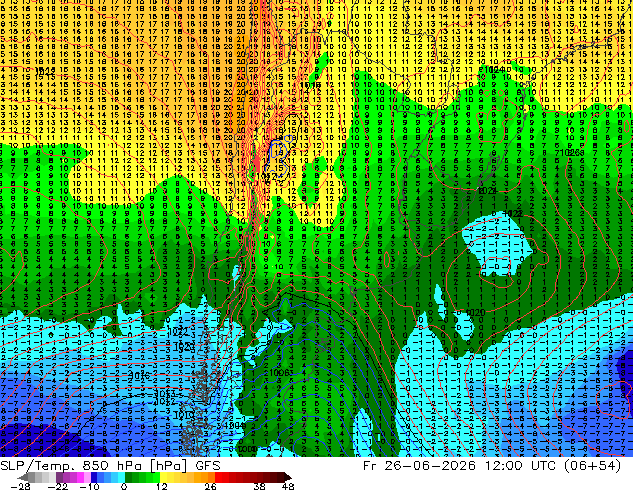Click the date text "Fr 26-06-2026 12:00 UTC (06+54)"

click(x=492, y=466)
